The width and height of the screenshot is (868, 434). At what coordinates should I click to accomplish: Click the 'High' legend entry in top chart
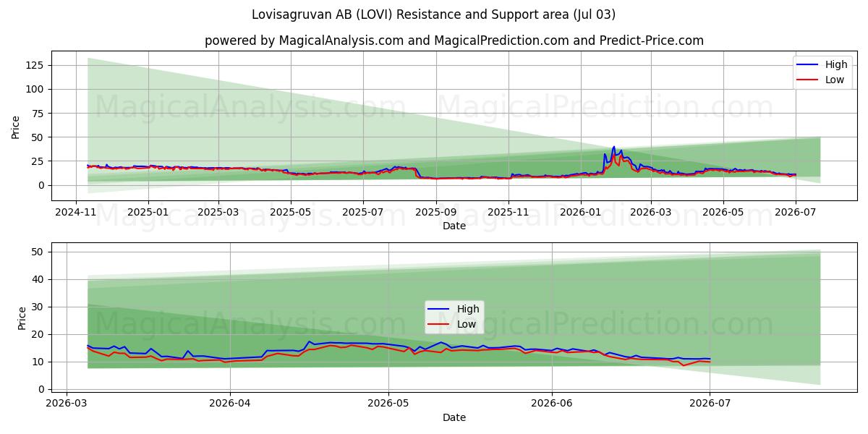click(x=824, y=64)
